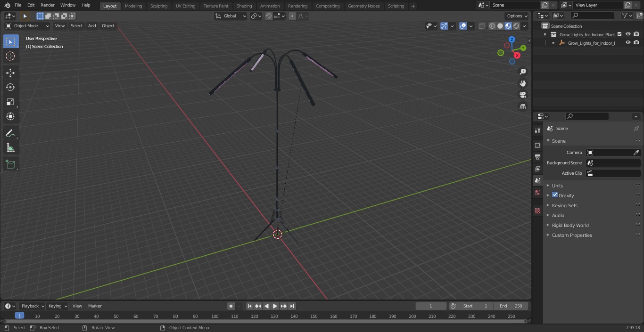Jump to the timeline end frame
The image size is (644, 332).
click(x=292, y=306)
